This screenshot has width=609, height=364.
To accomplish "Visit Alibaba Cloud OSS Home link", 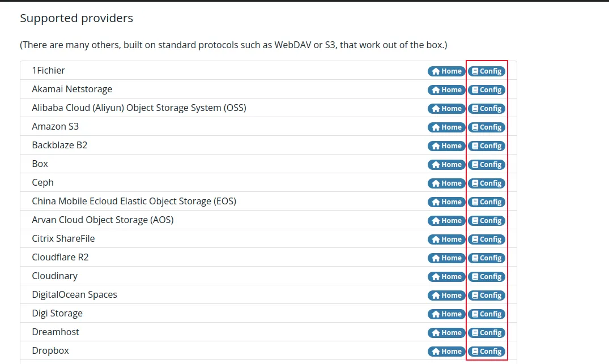I will click(446, 109).
